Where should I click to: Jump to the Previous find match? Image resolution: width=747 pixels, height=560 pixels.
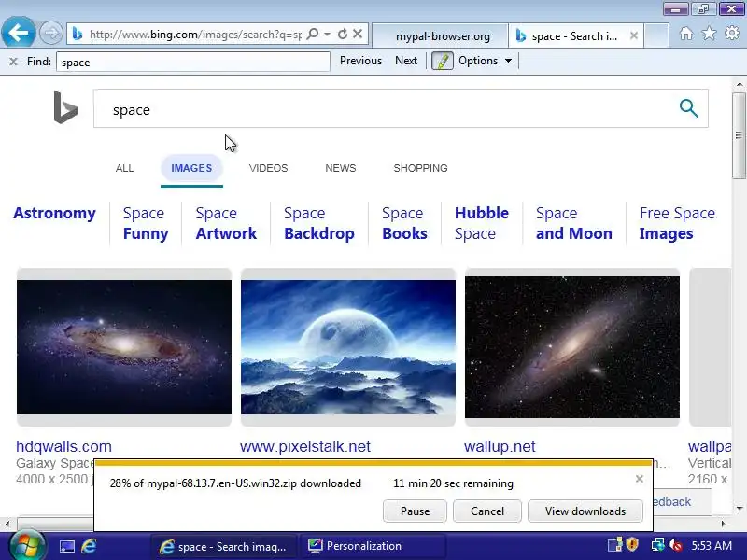click(360, 61)
